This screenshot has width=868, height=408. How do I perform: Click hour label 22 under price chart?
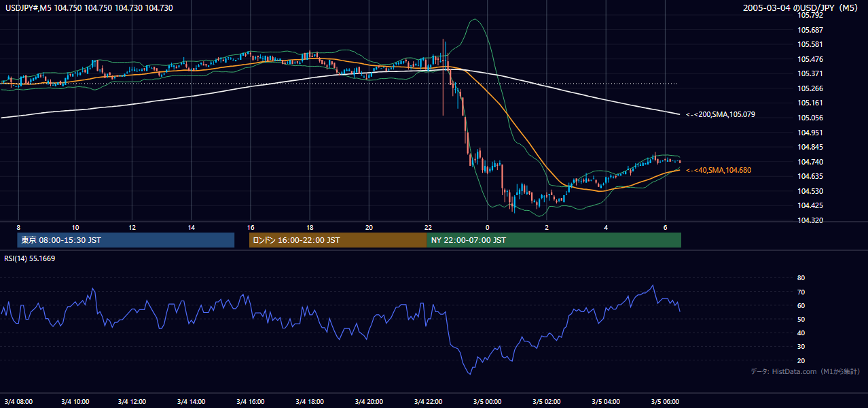click(428, 227)
